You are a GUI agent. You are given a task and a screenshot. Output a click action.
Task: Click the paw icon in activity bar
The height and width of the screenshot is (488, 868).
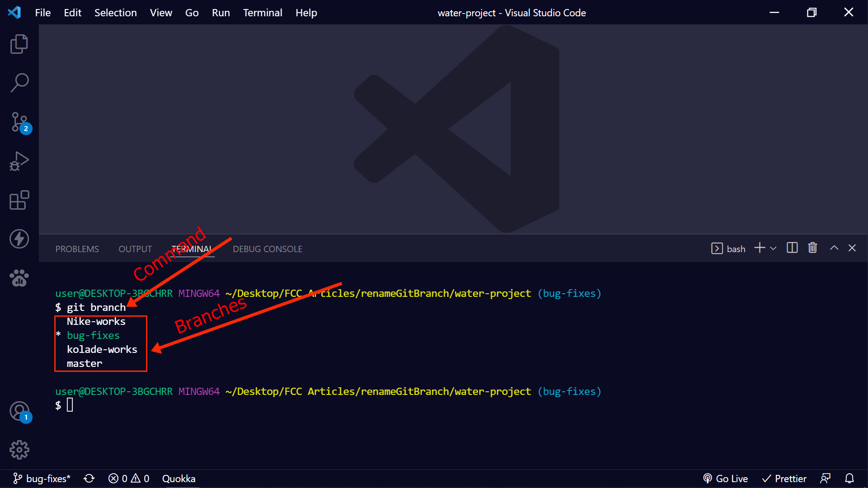(19, 278)
